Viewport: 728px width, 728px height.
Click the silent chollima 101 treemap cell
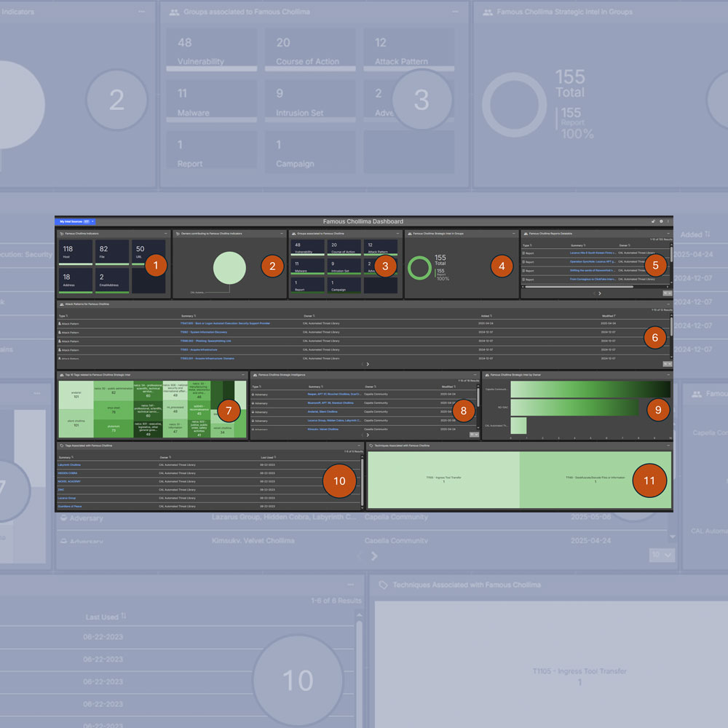click(x=76, y=424)
